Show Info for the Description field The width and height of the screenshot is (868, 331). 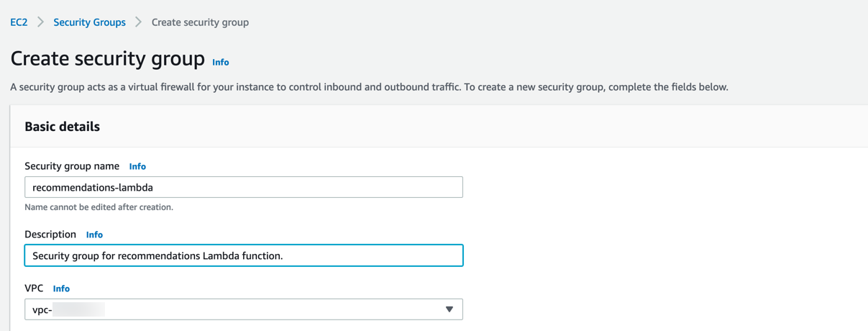94,235
